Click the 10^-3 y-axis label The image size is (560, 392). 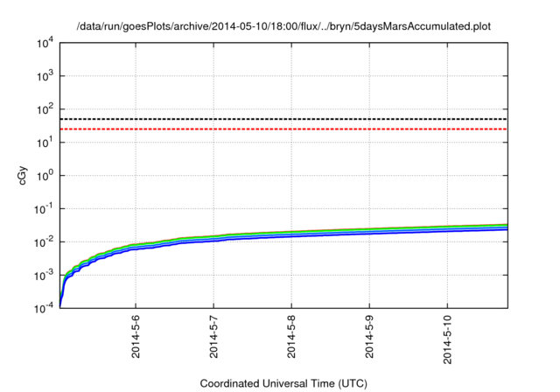tap(45, 276)
